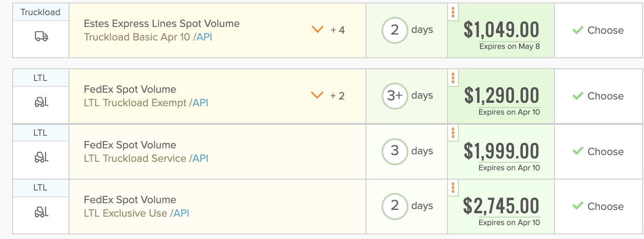Image resolution: width=644 pixels, height=239 pixels.
Task: Open orange dots menu for $1,290.00 quote
Action: point(453,78)
